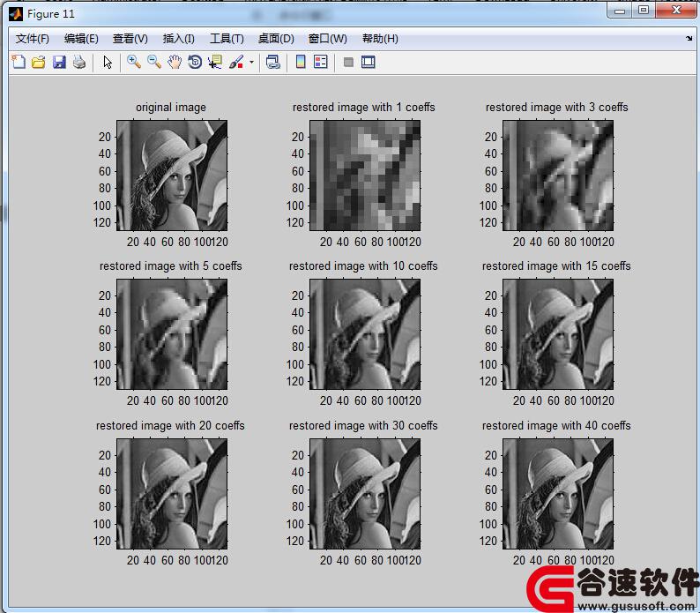Viewport: 700px width, 613px height.
Task: Click the dock figure arrow in menu bar
Action: tap(689, 39)
